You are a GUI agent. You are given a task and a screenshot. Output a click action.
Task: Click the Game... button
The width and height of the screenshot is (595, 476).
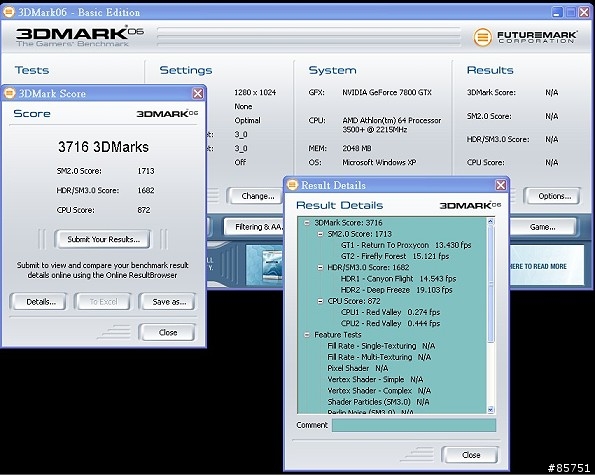tap(543, 227)
